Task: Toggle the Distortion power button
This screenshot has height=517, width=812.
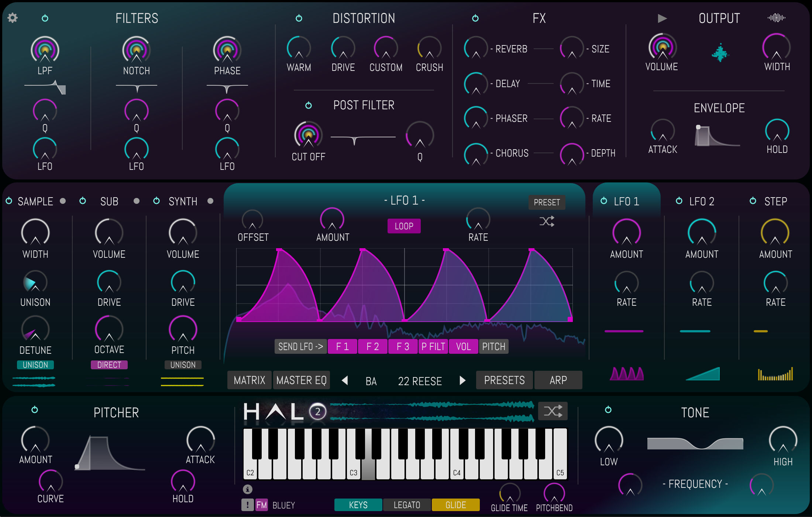Action: (x=299, y=18)
